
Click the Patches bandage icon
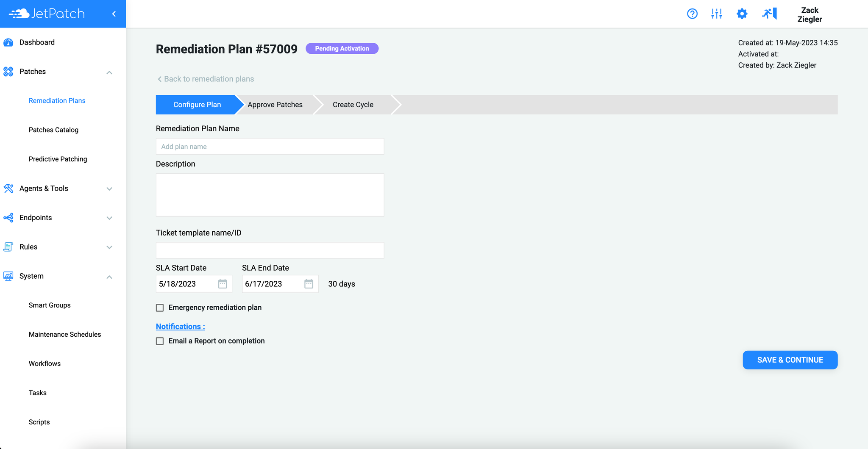pyautogui.click(x=8, y=72)
